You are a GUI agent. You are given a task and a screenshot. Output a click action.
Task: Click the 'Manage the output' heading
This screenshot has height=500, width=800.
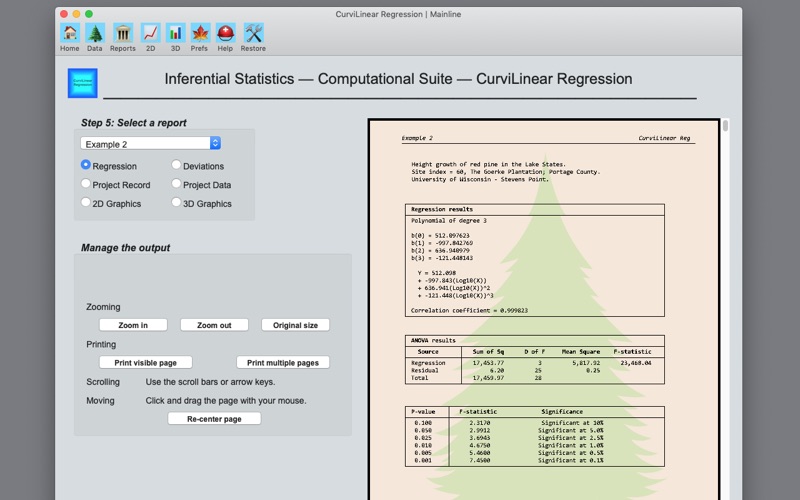(x=126, y=247)
